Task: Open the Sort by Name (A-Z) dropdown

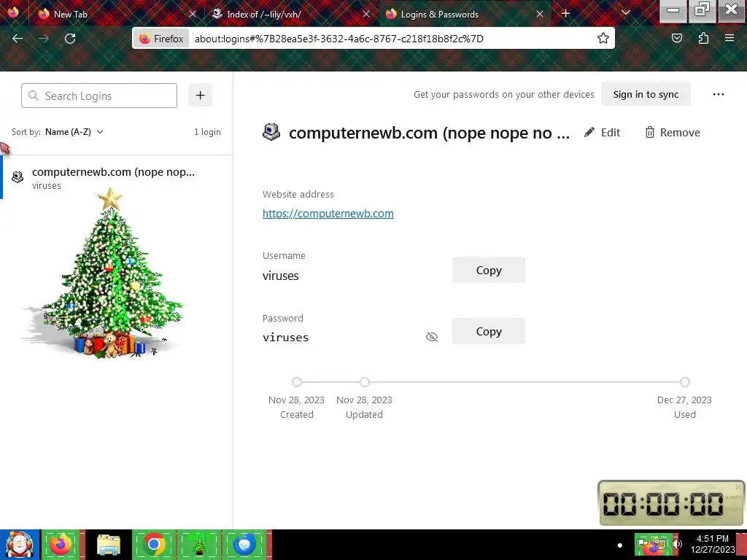Action: pos(74,132)
